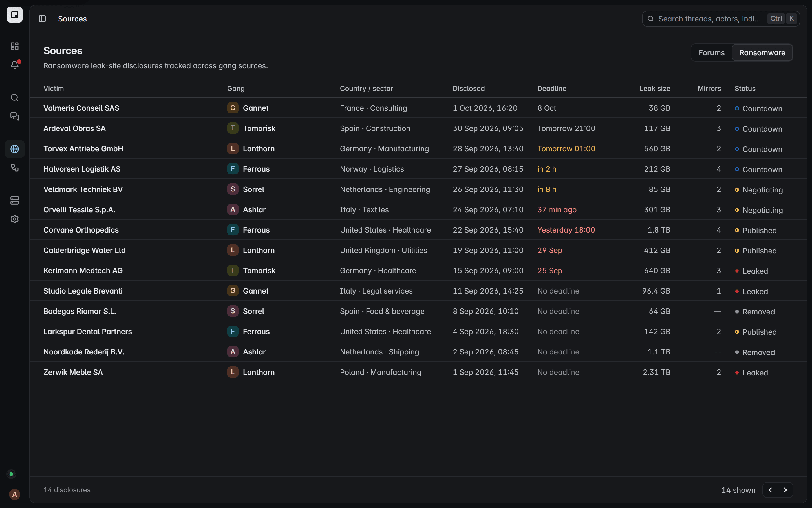Select the Ransomware tab
Viewport: 812px width, 508px height.
point(762,53)
